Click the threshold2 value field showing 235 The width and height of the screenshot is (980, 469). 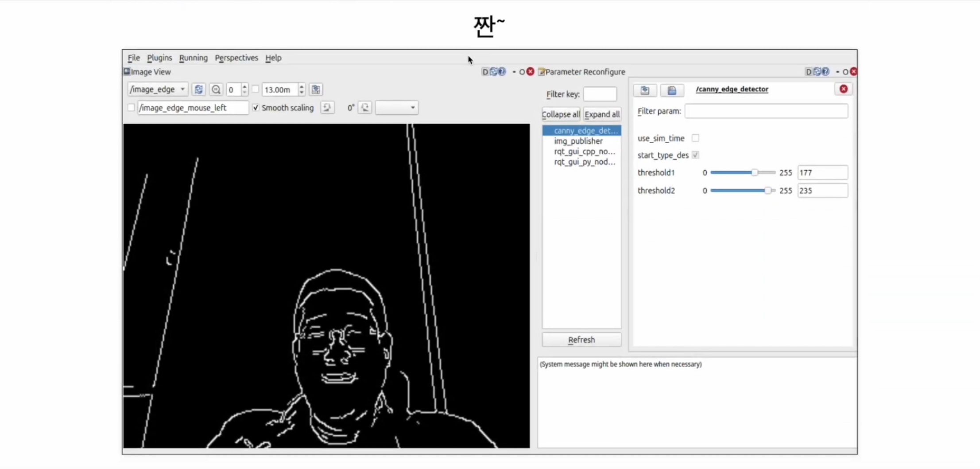click(822, 191)
